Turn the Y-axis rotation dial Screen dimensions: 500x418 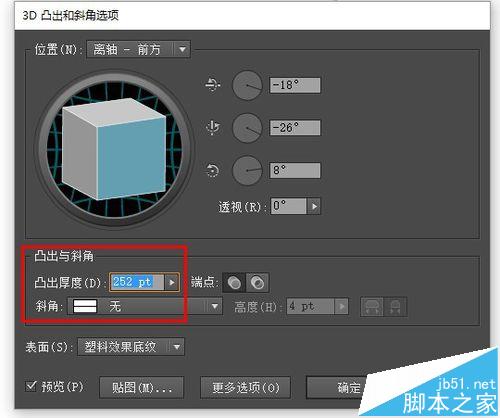[x=247, y=128]
